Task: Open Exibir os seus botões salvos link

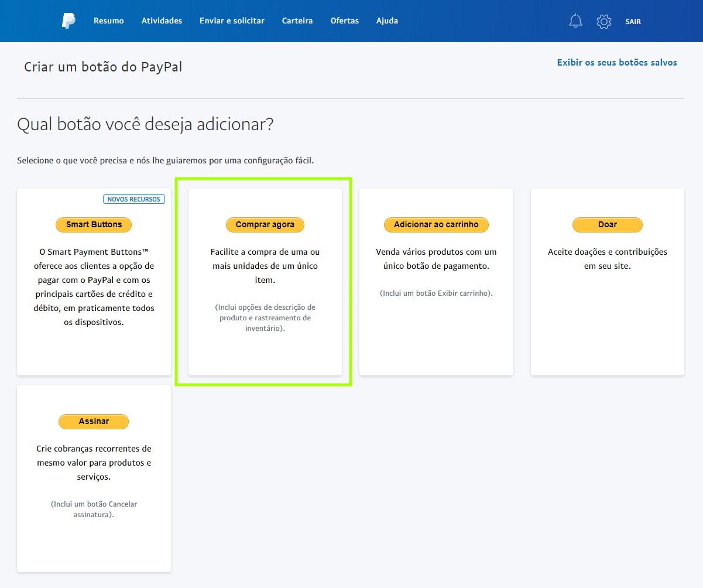Action: (617, 63)
